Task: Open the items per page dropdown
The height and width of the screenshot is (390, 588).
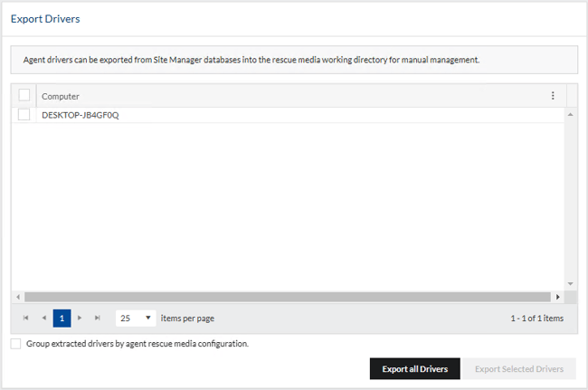Action: click(136, 319)
